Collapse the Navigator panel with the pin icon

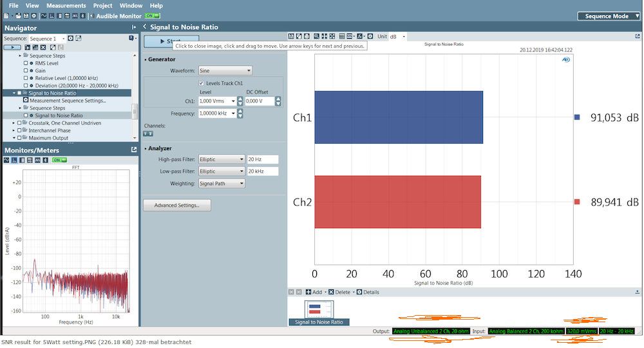point(134,28)
